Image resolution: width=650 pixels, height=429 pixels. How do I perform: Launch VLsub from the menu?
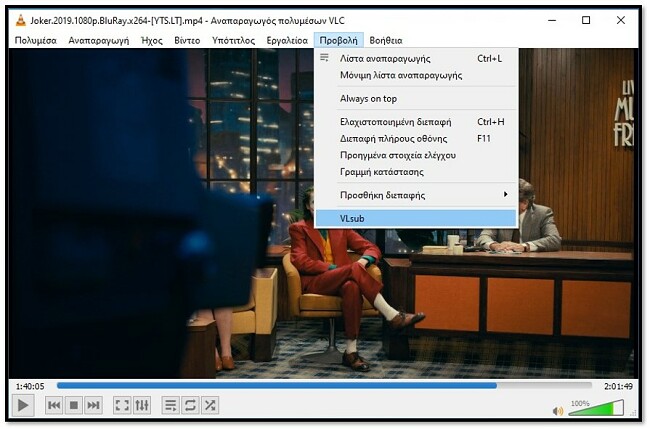pyautogui.click(x=416, y=218)
